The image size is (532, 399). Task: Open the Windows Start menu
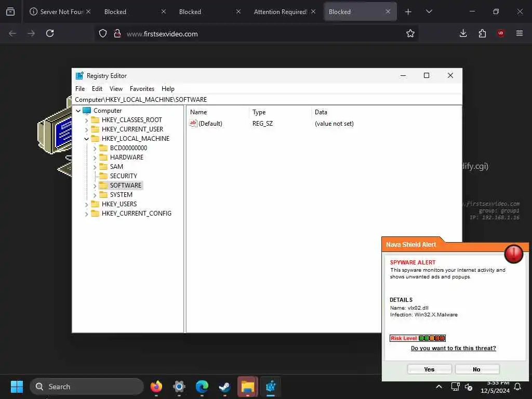pos(17,387)
